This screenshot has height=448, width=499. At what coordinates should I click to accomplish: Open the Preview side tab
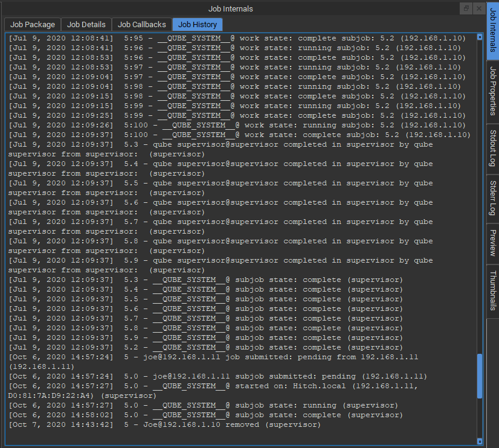pyautogui.click(x=492, y=243)
